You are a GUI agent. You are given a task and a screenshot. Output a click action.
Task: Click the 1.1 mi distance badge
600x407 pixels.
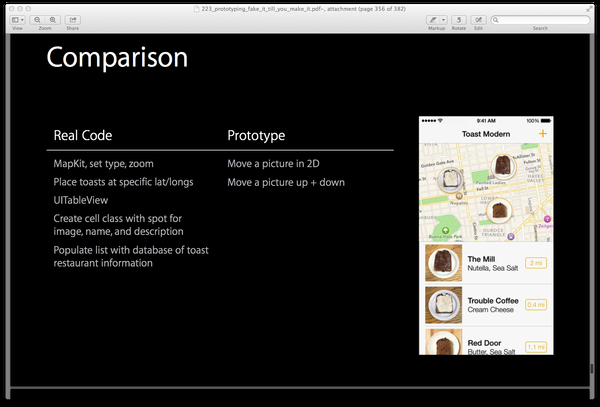pos(536,347)
